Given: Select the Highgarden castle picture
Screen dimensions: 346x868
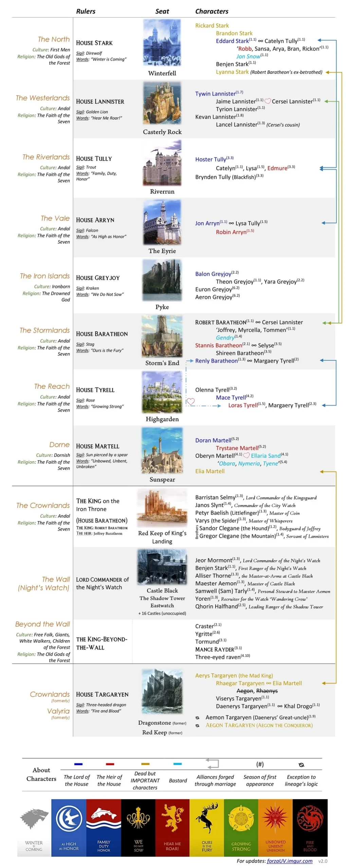Looking at the screenshot, I should 162,391.
